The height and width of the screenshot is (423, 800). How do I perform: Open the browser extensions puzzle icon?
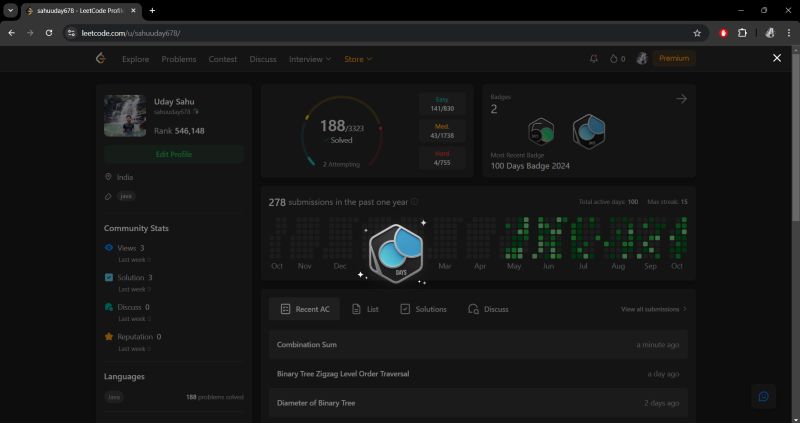(x=742, y=33)
